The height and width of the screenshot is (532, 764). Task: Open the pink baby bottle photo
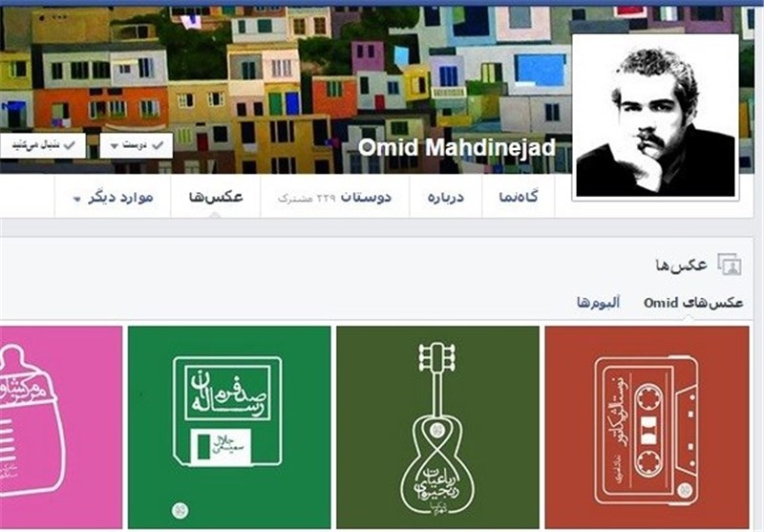(x=61, y=427)
